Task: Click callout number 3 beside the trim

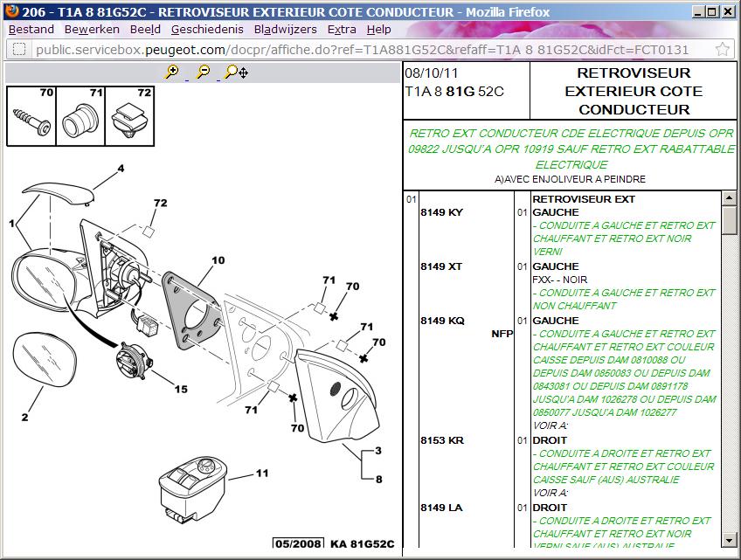Action: pos(378,451)
